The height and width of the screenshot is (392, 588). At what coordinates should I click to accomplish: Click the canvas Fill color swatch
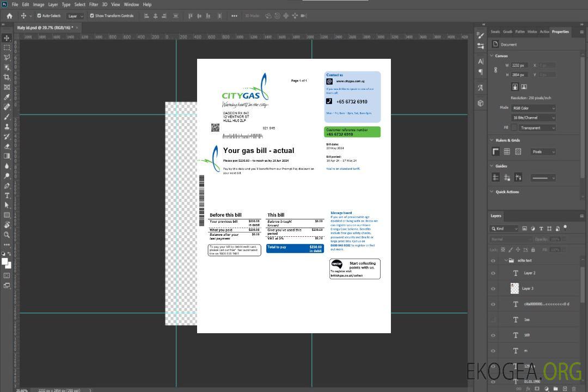pos(514,127)
